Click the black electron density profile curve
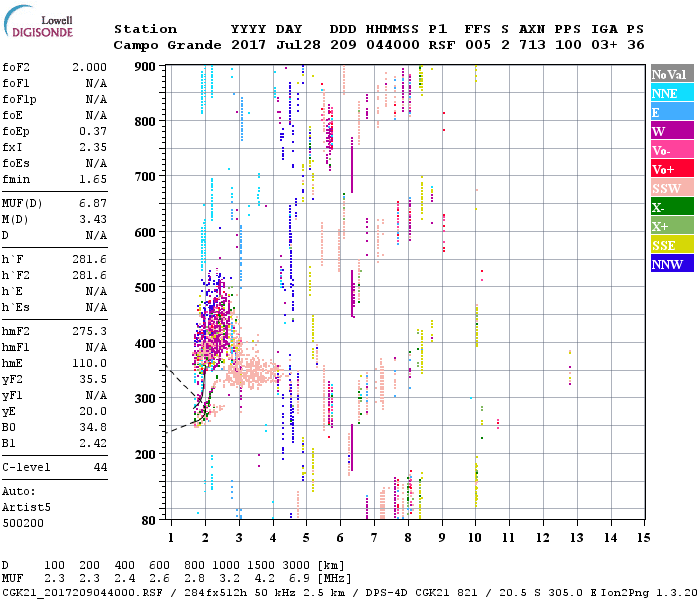The width and height of the screenshot is (700, 600). point(203,395)
